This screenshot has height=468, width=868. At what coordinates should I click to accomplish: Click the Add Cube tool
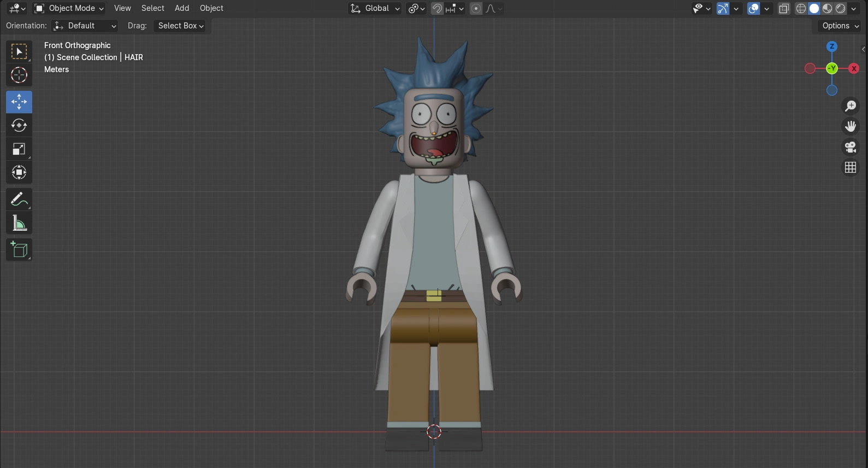point(19,250)
